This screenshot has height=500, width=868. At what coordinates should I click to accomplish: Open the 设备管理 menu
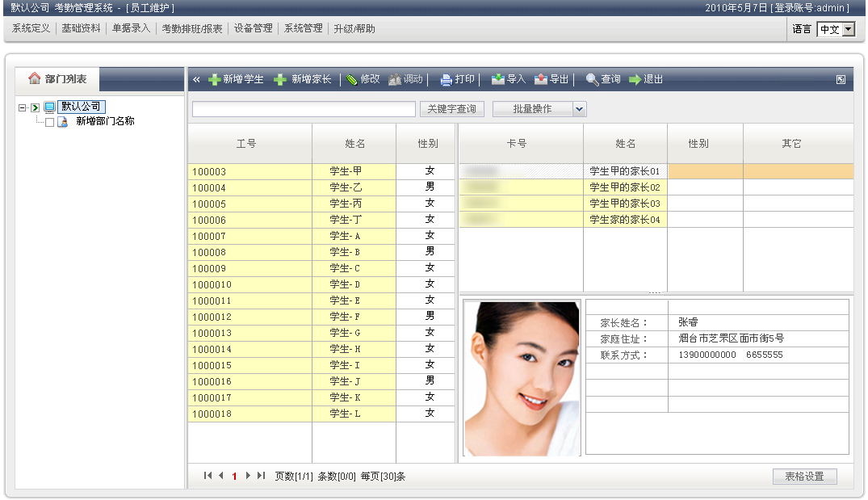253,28
